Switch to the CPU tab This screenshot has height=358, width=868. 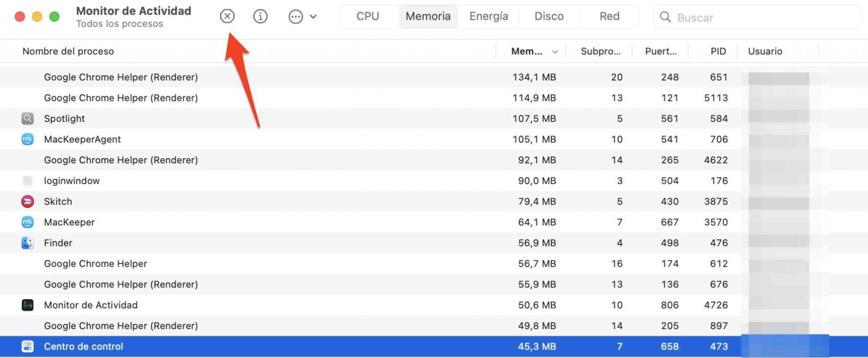point(367,17)
